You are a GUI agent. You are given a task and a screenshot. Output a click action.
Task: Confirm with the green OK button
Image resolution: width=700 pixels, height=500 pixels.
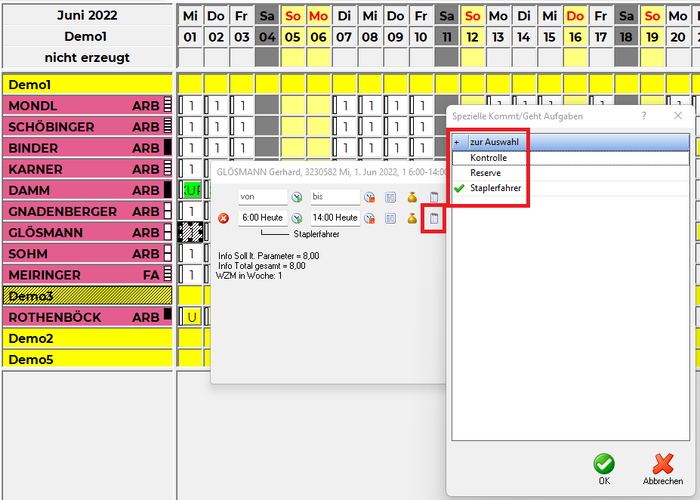tap(604, 466)
